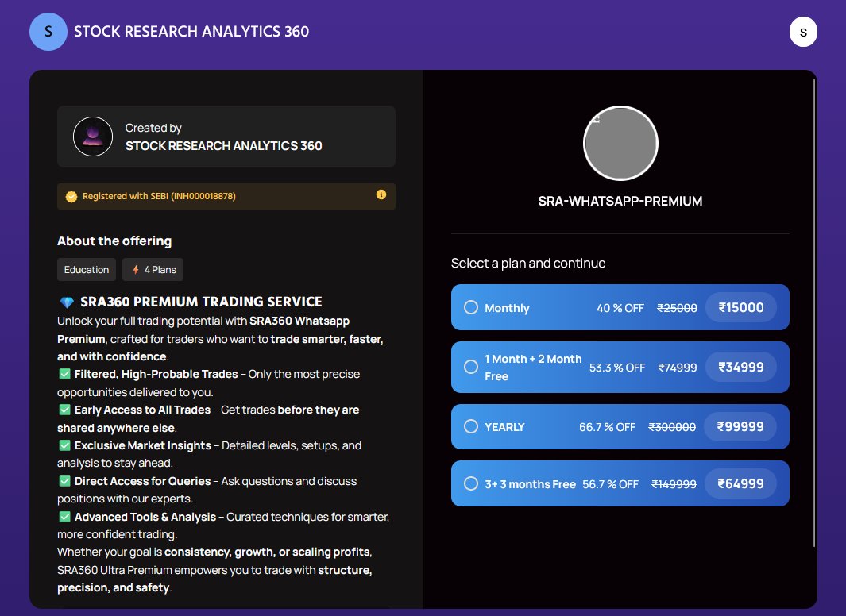Click the creator profile picture
Viewport: 846px width, 616px height.
point(93,137)
